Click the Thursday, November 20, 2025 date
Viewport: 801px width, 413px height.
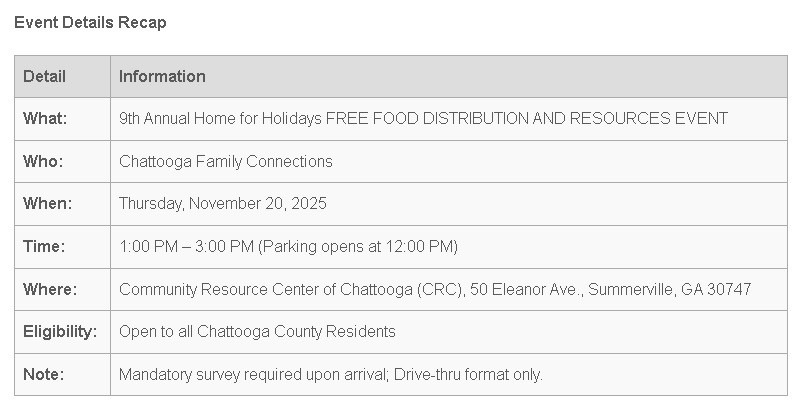(222, 204)
